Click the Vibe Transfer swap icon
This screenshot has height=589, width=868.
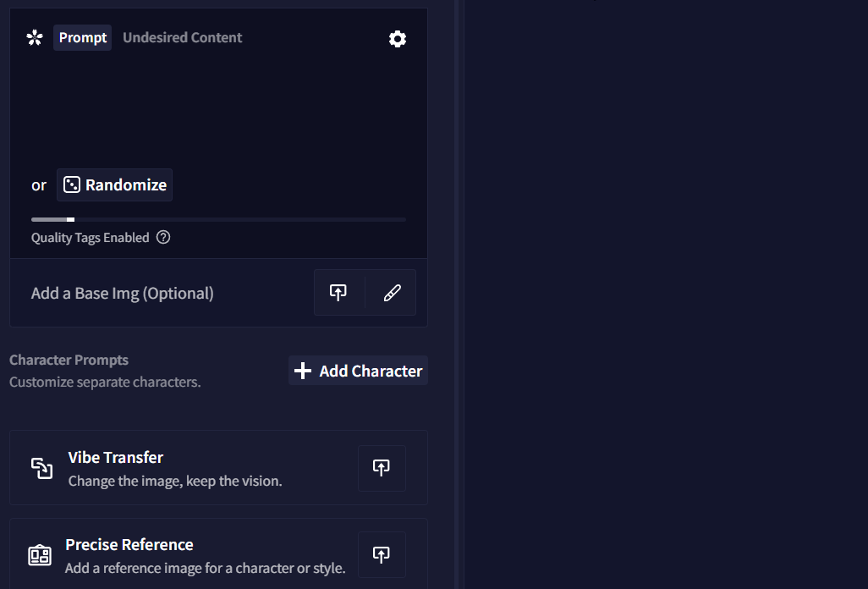point(41,468)
